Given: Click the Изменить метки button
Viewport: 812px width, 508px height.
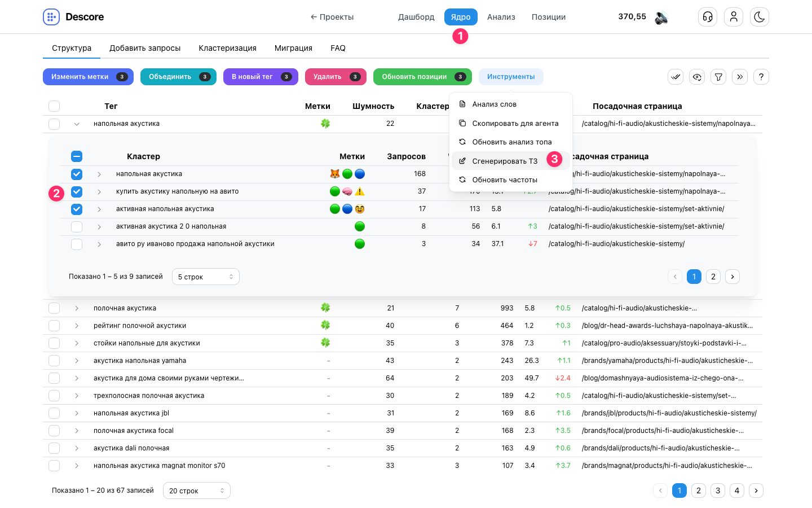Looking at the screenshot, I should (x=88, y=77).
